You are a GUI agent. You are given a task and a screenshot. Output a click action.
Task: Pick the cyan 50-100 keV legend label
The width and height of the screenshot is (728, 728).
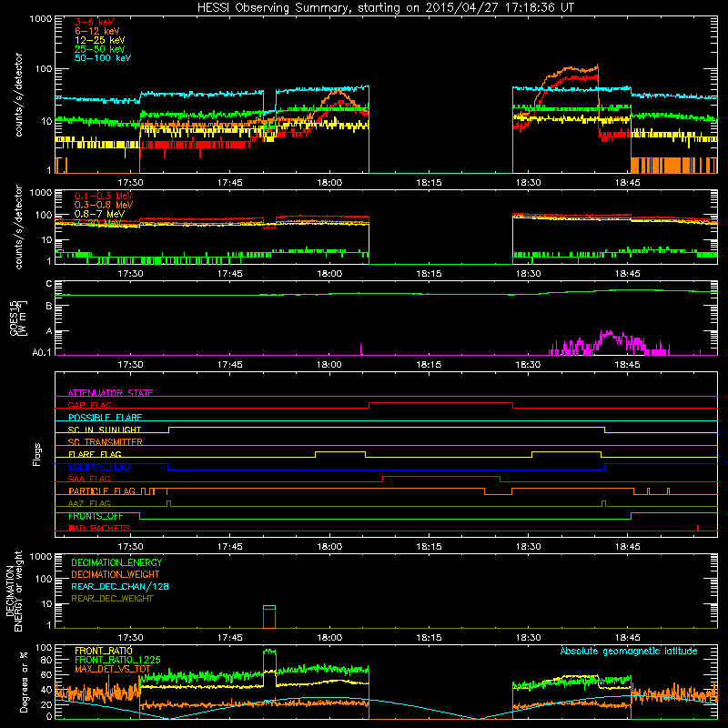click(103, 58)
